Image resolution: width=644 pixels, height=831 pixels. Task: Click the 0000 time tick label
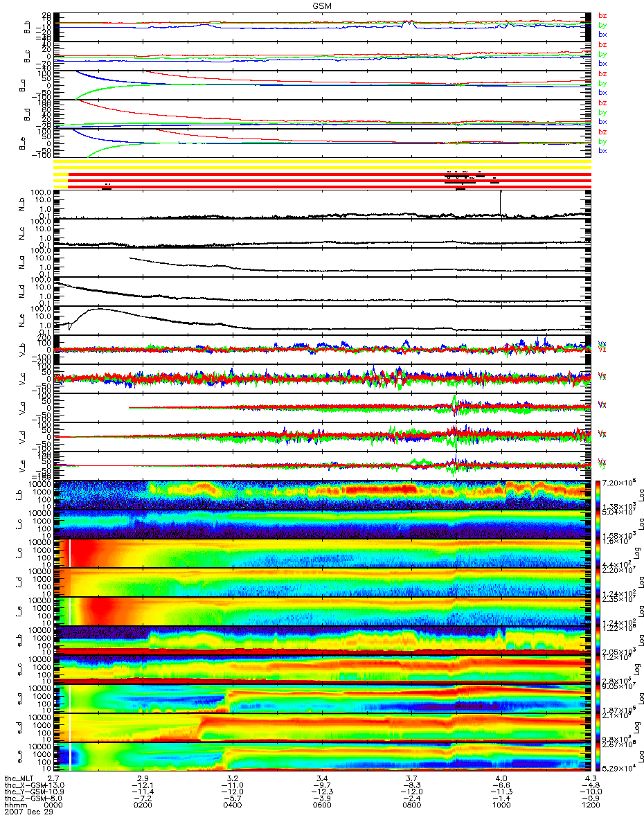pyautogui.click(x=54, y=805)
